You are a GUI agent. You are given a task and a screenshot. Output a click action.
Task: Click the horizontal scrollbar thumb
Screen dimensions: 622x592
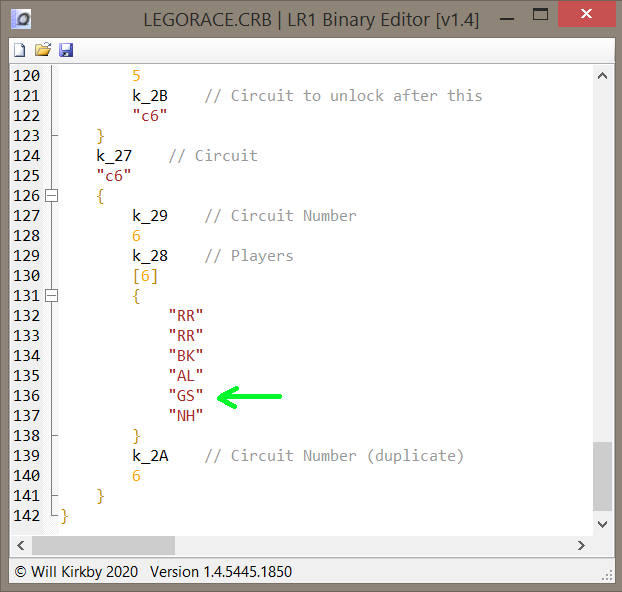104,546
